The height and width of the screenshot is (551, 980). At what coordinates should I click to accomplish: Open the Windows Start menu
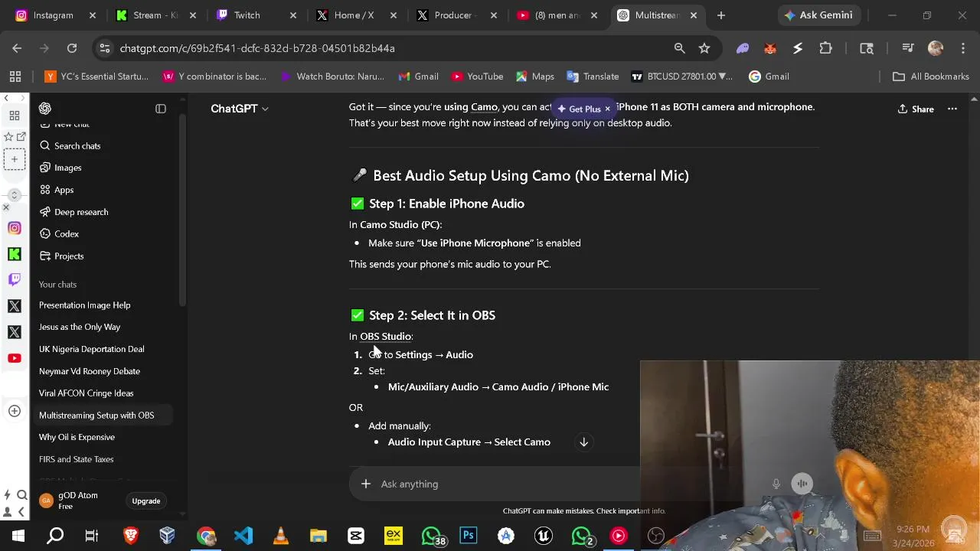(x=18, y=536)
